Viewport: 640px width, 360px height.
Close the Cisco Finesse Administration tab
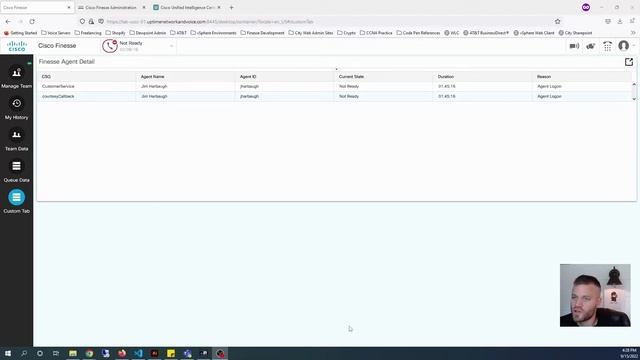coord(144,7)
